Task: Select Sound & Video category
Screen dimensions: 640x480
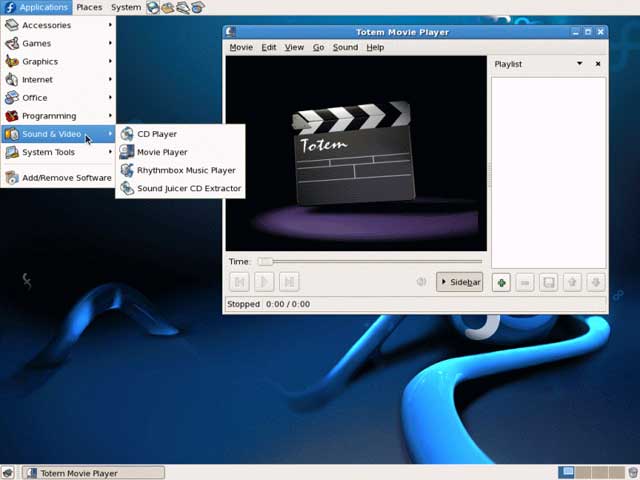Action: [x=58, y=134]
